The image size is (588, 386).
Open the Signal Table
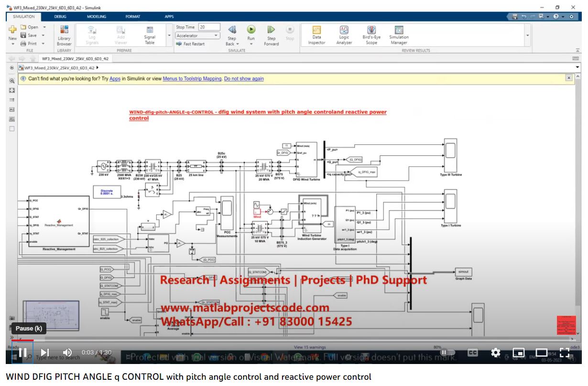point(150,34)
